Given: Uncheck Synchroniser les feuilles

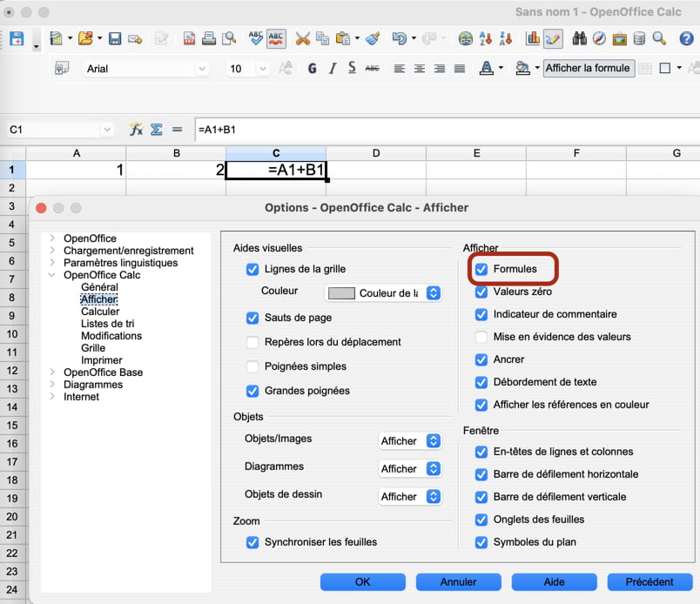Looking at the screenshot, I should point(252,542).
